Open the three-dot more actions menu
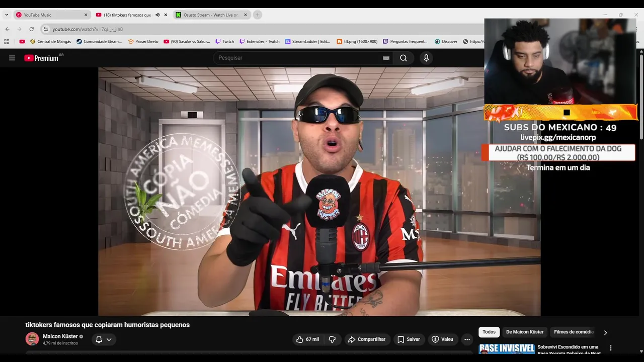644x362 pixels. [x=467, y=339]
